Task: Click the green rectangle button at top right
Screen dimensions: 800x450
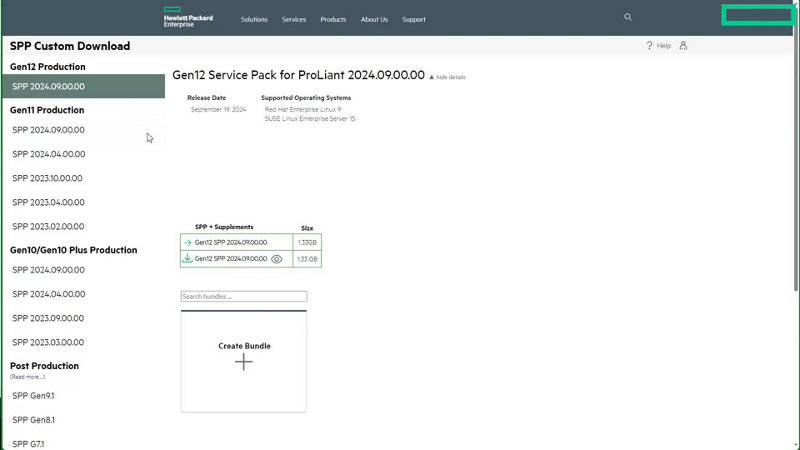Action: coord(757,15)
